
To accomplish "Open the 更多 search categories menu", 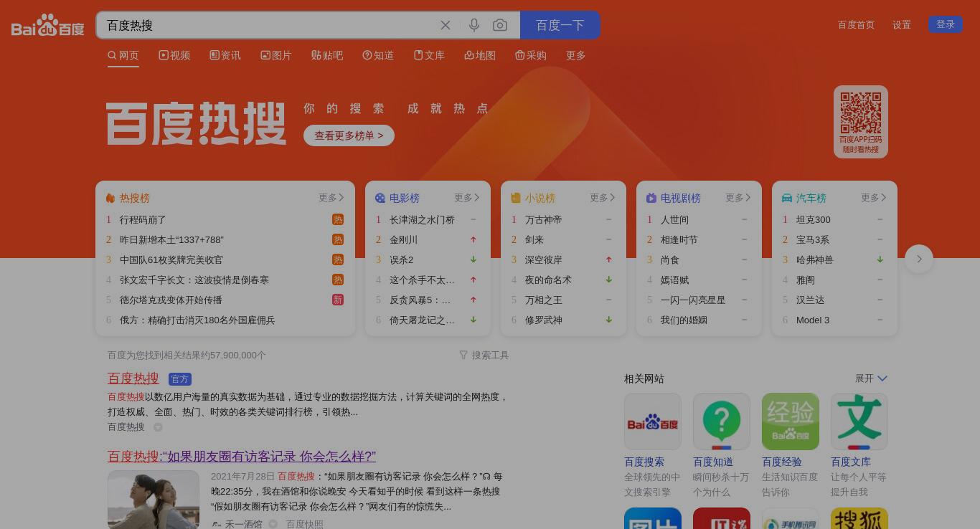I will click(576, 55).
